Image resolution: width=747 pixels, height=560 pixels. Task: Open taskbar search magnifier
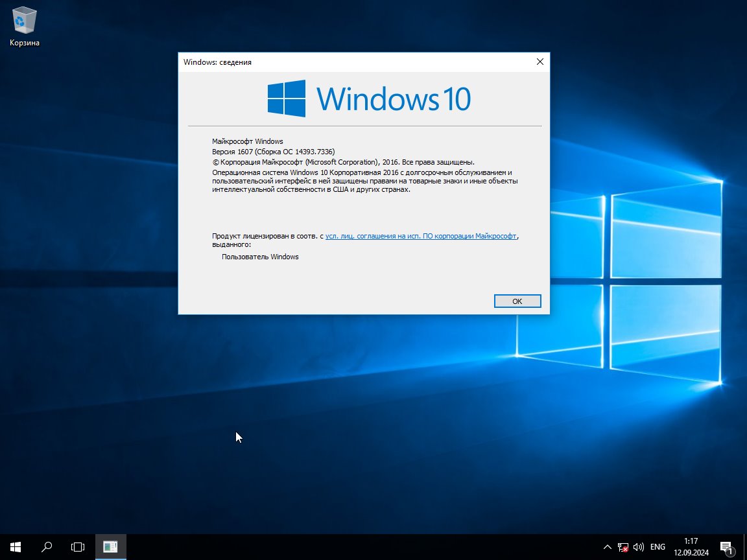coord(47,546)
